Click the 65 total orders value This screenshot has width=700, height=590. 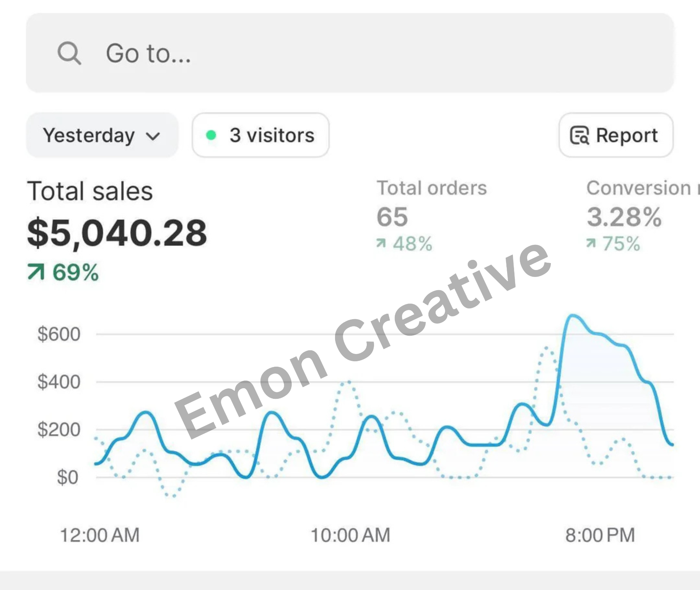392,217
